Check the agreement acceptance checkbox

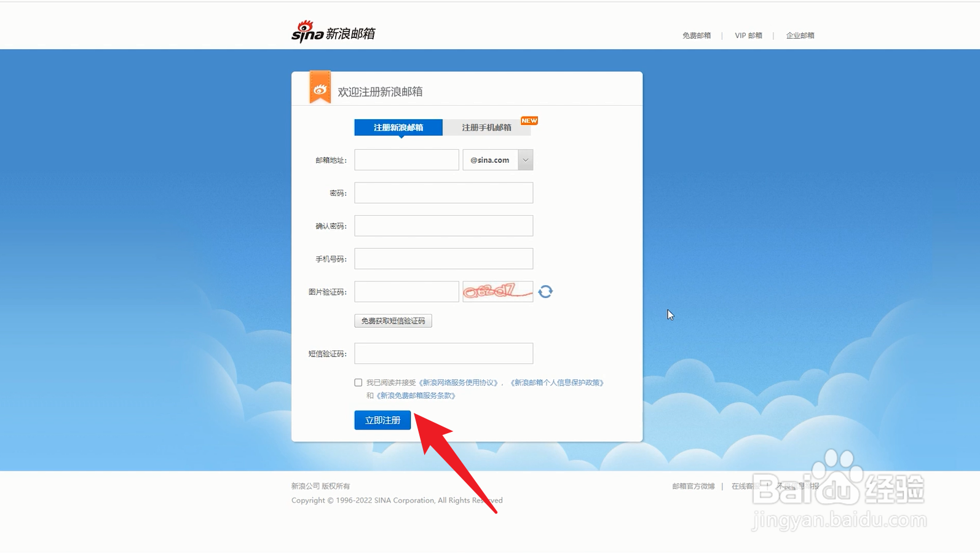pyautogui.click(x=358, y=382)
